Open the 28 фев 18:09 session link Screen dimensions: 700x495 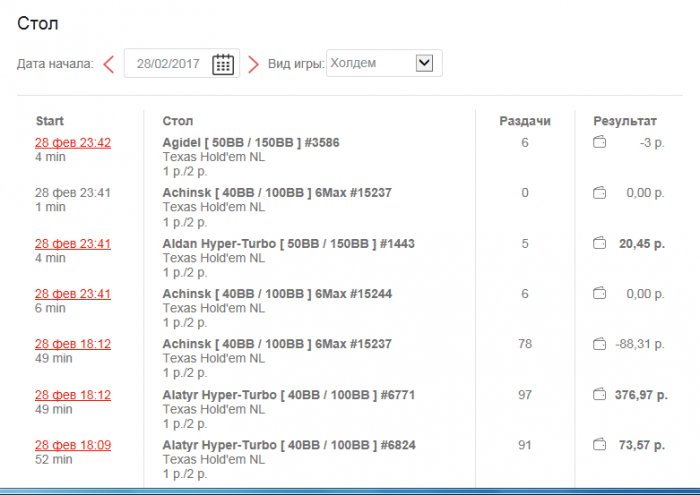pos(73,445)
